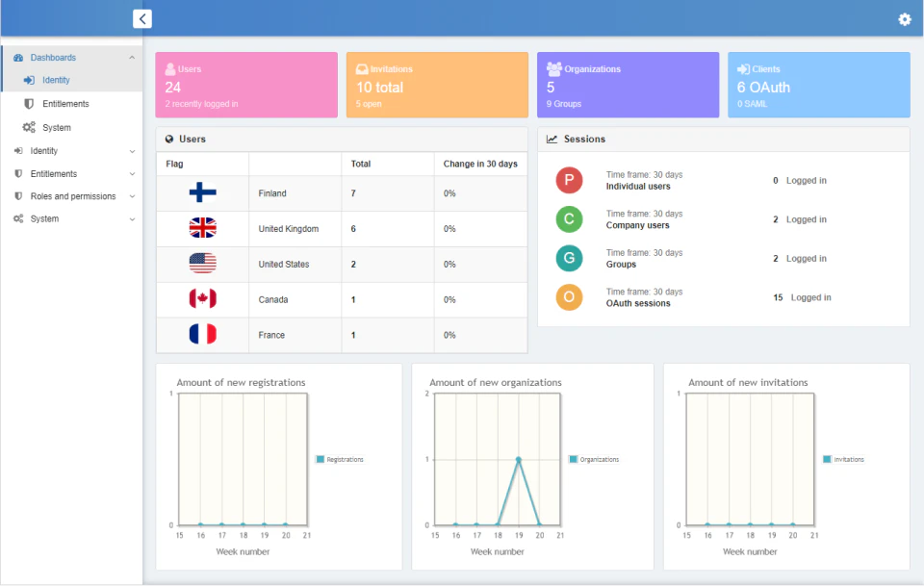
Task: Click the sidebar collapse arrow button
Action: (x=141, y=18)
